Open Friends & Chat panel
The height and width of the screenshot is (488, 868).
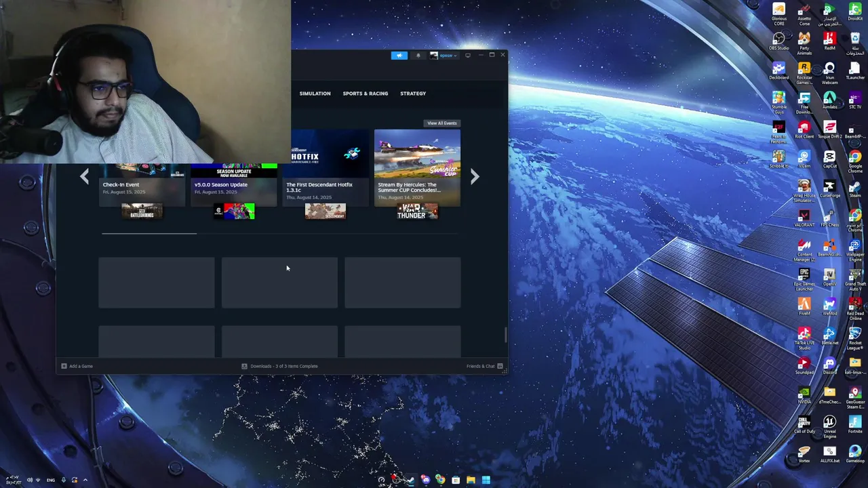[x=485, y=366]
